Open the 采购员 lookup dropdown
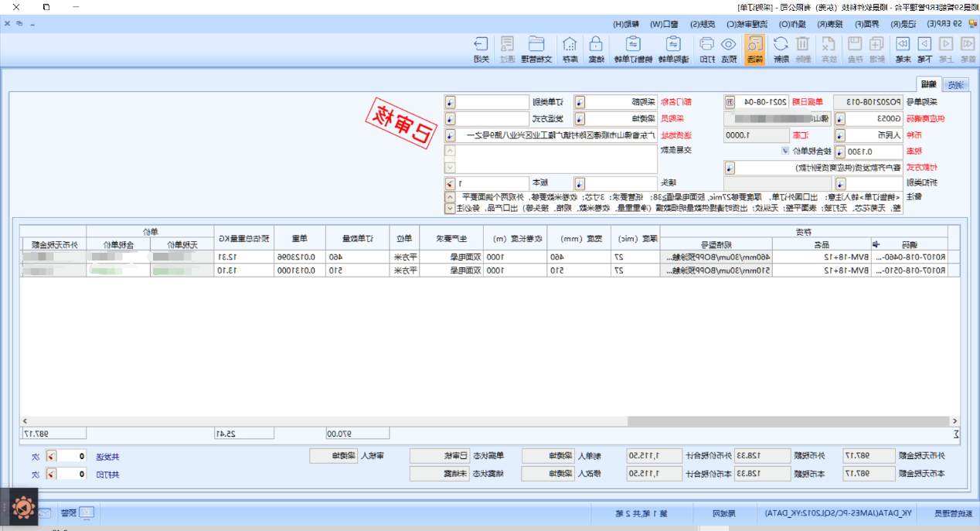This screenshot has width=980, height=531. (x=579, y=119)
